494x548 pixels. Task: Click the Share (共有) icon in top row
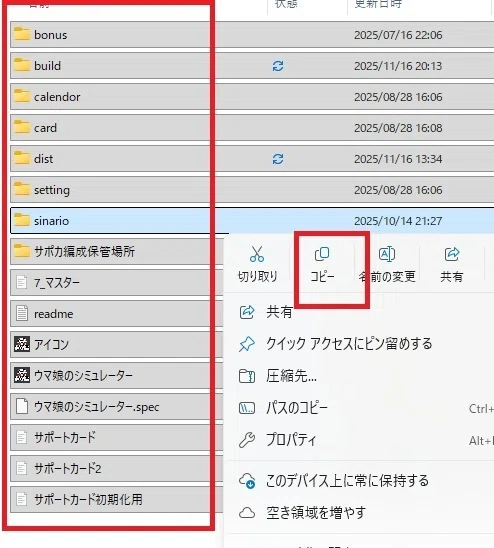pyautogui.click(x=452, y=254)
